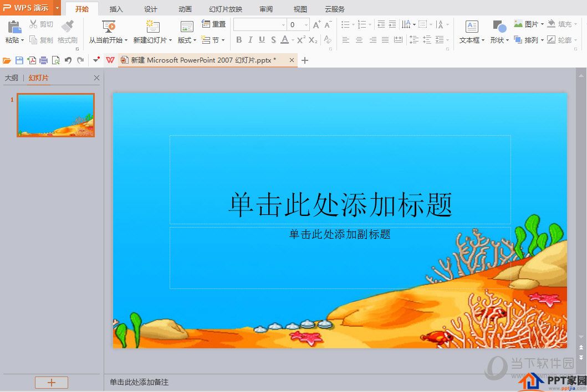Toggle subscript formatting
Image resolution: width=587 pixels, height=392 pixels.
point(313,40)
